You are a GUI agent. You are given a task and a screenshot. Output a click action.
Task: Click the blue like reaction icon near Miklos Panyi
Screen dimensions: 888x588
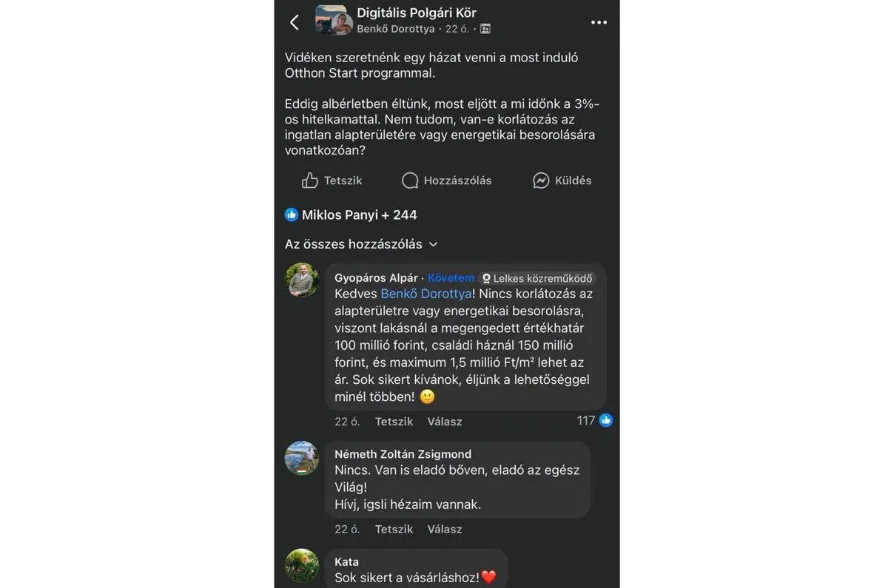tap(292, 215)
